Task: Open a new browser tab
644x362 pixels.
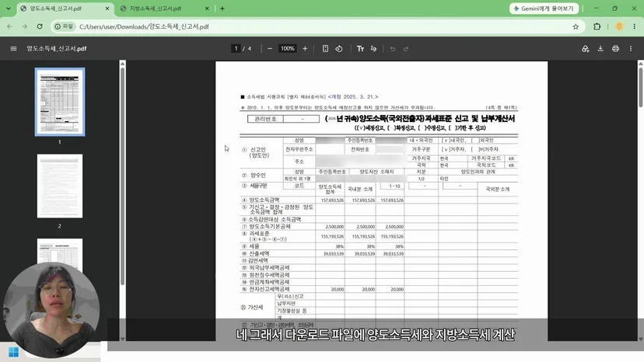Action: coord(222,9)
